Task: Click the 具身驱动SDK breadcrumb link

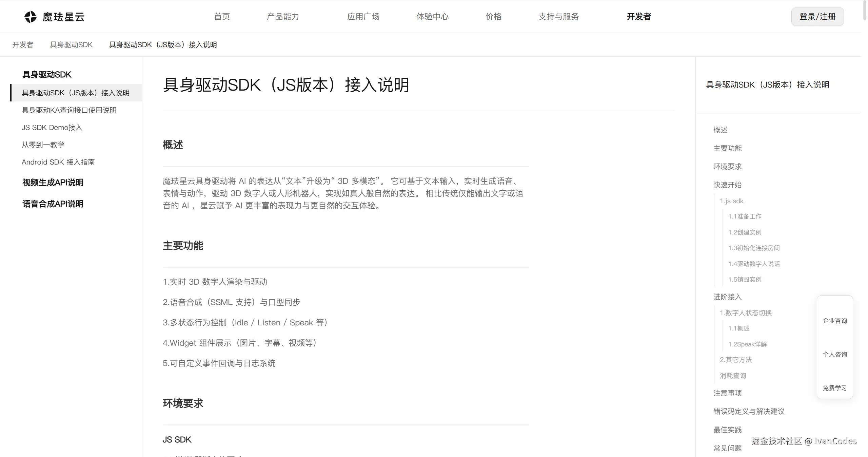Action: 71,45
